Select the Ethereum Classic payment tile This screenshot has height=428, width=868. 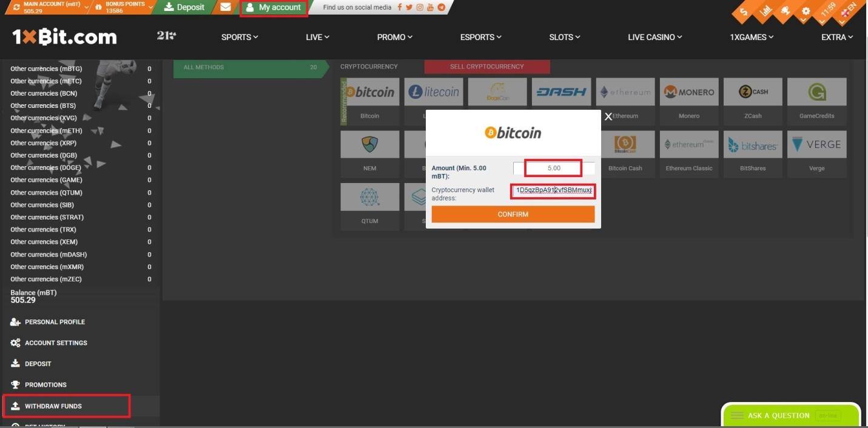pos(689,153)
